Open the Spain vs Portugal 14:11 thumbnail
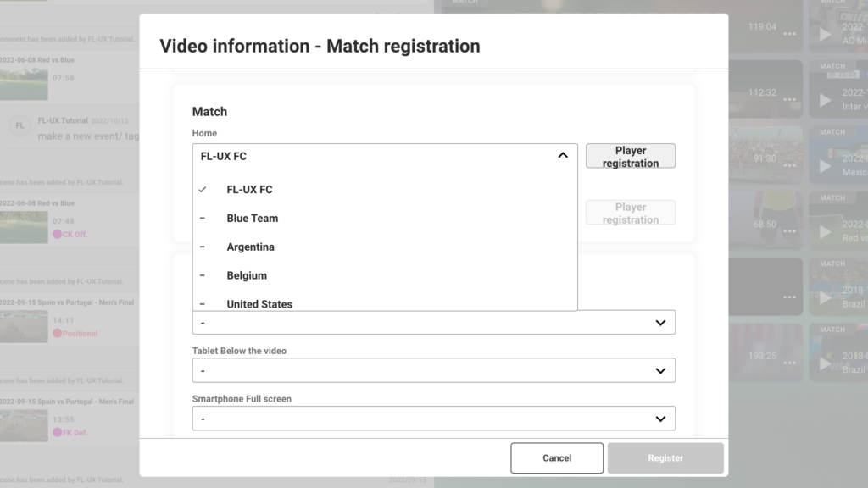 [24, 326]
